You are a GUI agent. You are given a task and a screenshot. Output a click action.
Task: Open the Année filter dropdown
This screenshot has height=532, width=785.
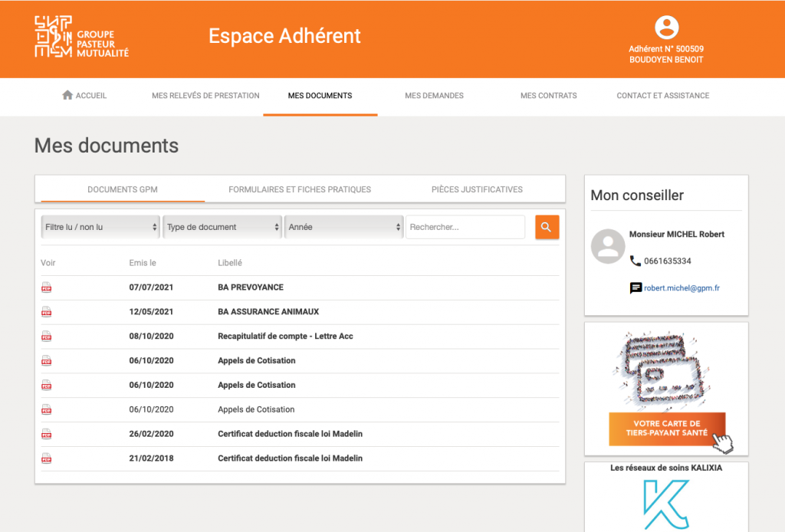point(343,227)
